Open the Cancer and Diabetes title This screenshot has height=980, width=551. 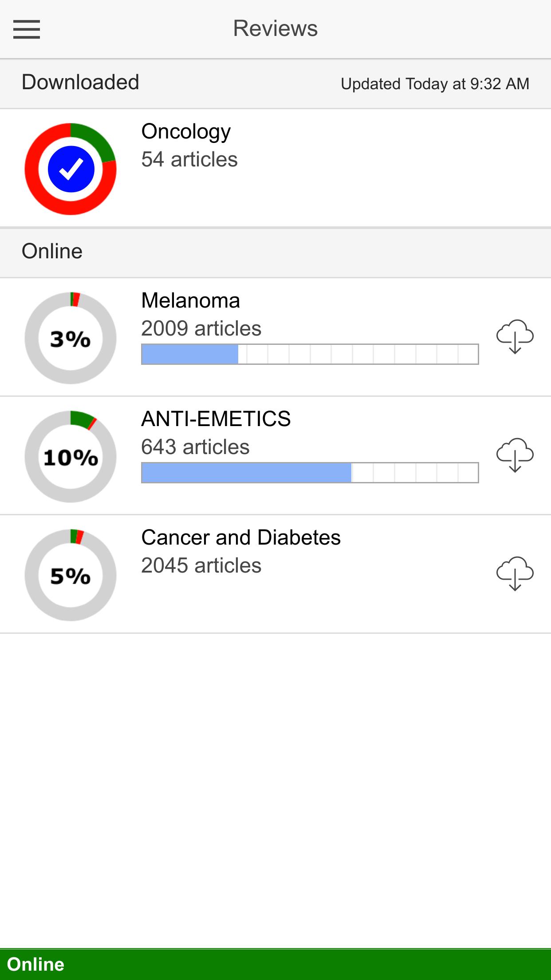[x=241, y=537]
